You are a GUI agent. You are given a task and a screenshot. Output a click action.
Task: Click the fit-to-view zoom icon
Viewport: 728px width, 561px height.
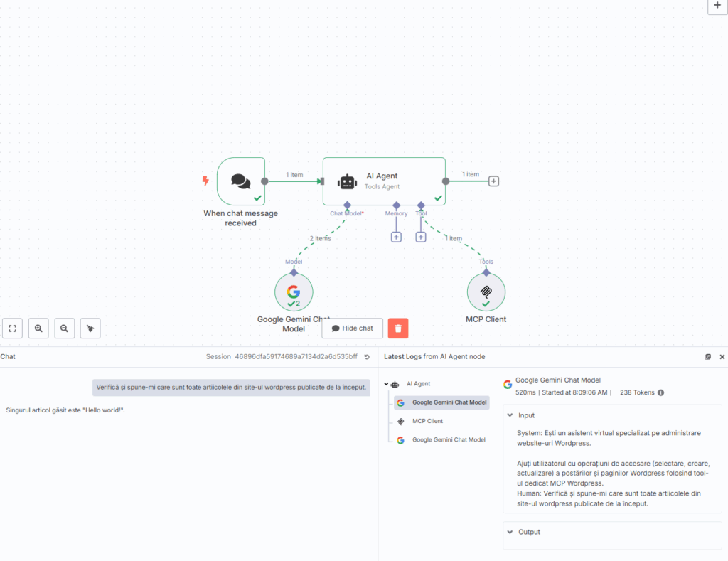13,328
